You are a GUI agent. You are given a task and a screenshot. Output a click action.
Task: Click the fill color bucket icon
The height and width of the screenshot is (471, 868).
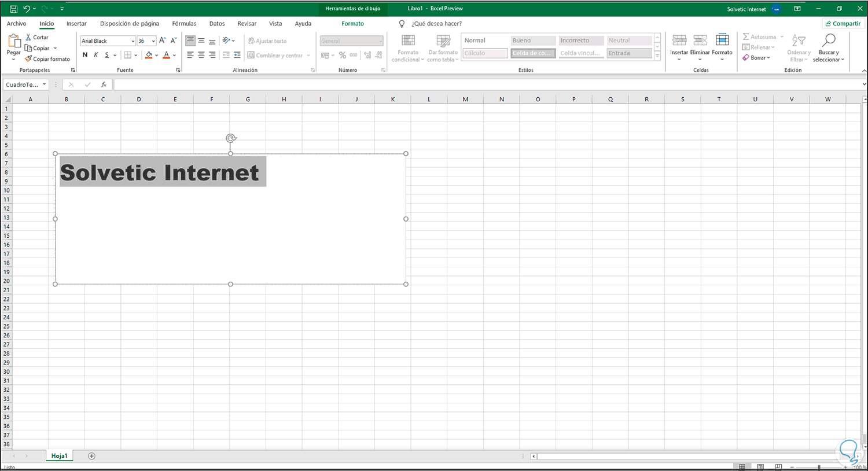149,55
